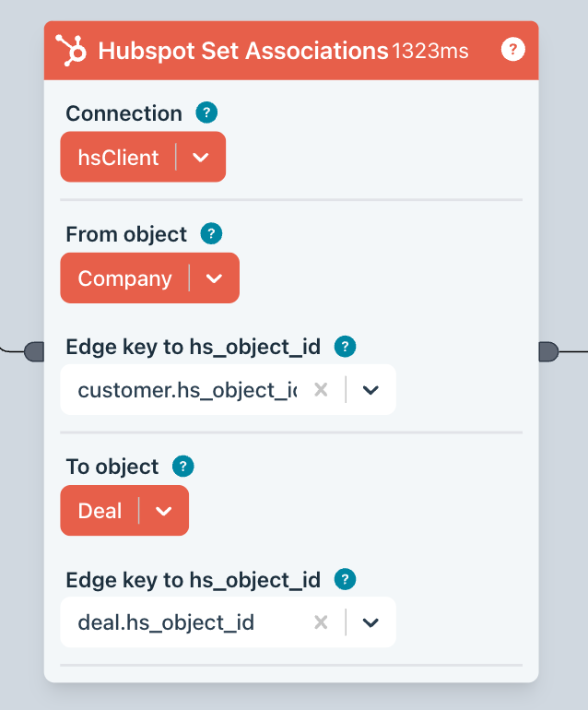Click help icon beside To object label
This screenshot has height=710, width=588.
pyautogui.click(x=183, y=466)
